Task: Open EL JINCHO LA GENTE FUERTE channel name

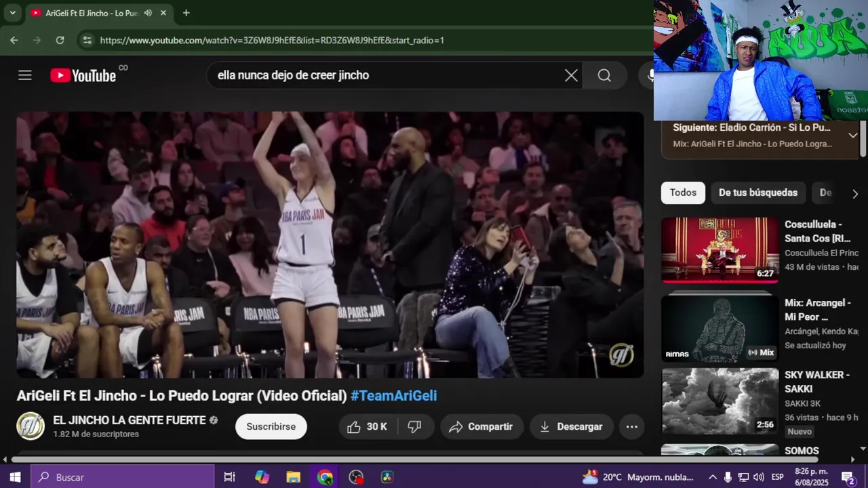Action: coord(130,420)
